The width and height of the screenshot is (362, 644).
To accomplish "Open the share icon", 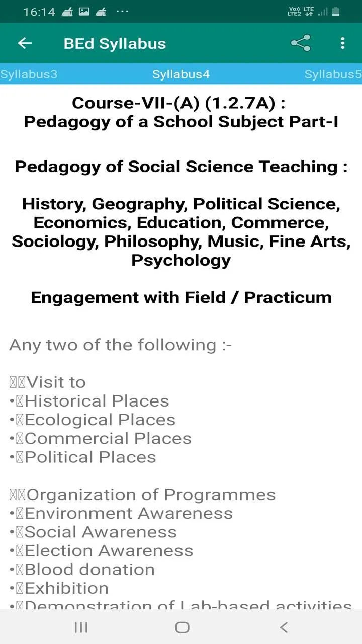I will pyautogui.click(x=301, y=43).
